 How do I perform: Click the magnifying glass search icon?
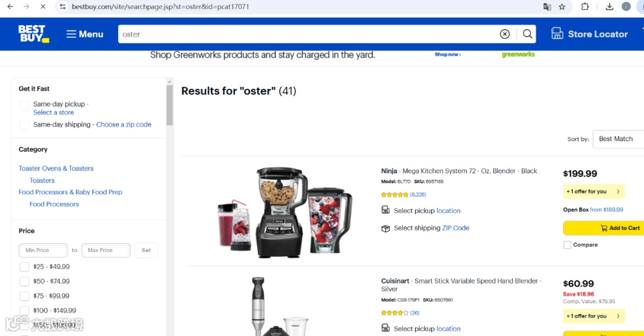coord(527,34)
